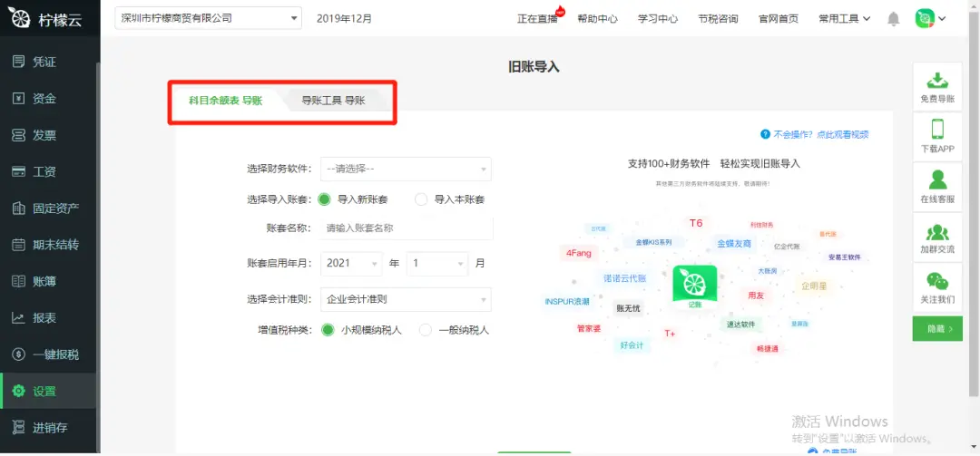980x456 pixels.
Task: Switch to 科目余额表 导账 tab
Action: pos(226,101)
